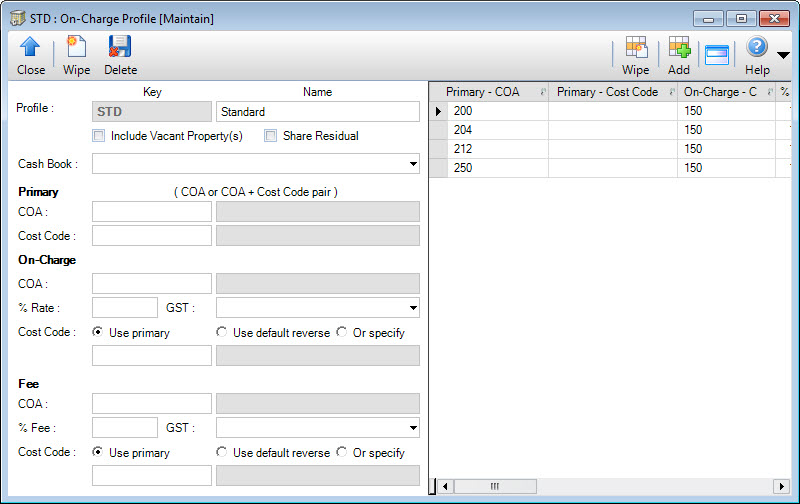800x504 pixels.
Task: Click the row selector arrow for row 200
Action: point(439,111)
